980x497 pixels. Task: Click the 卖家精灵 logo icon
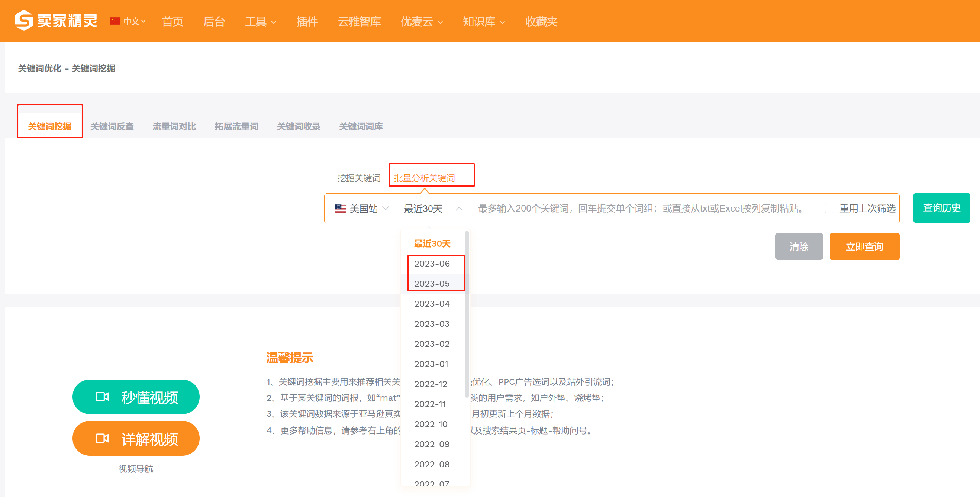[x=23, y=20]
